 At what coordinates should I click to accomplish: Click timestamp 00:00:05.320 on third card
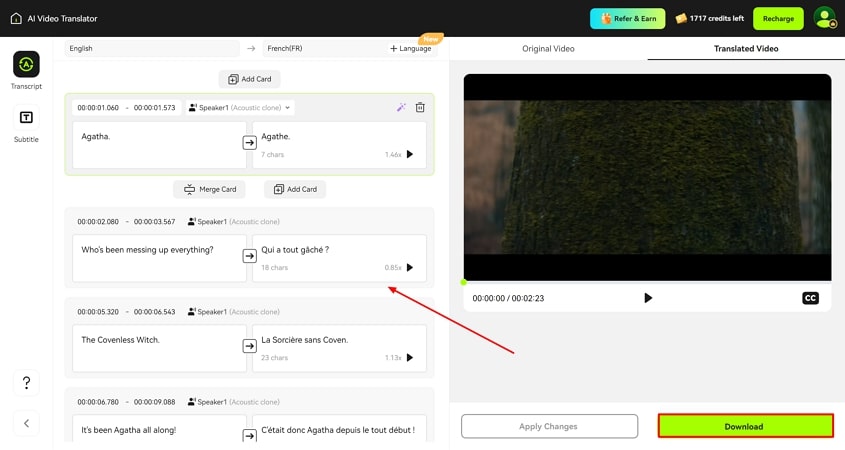[98, 311]
